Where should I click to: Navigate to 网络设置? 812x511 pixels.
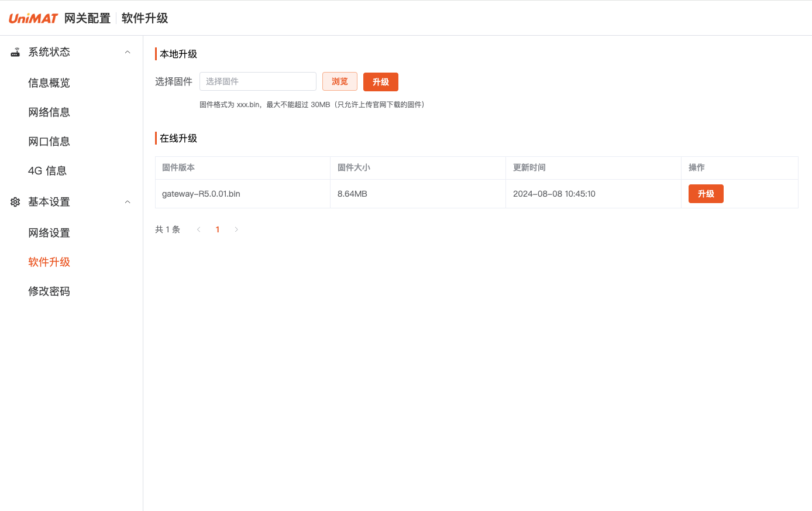pos(49,232)
